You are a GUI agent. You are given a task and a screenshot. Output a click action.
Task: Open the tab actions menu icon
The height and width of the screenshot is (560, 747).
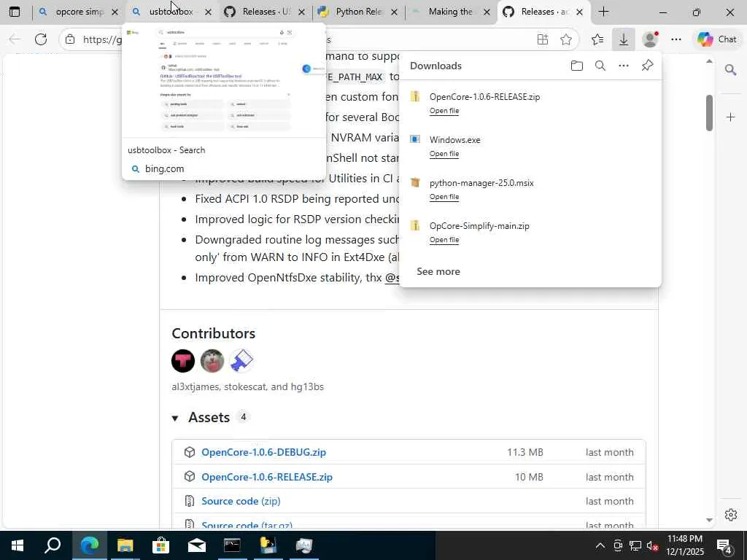point(15,12)
